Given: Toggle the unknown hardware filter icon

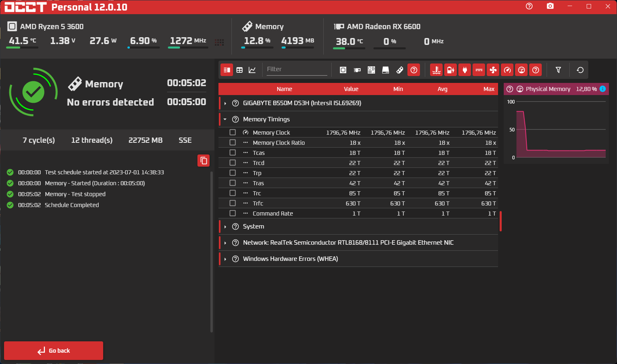Looking at the screenshot, I should point(414,70).
